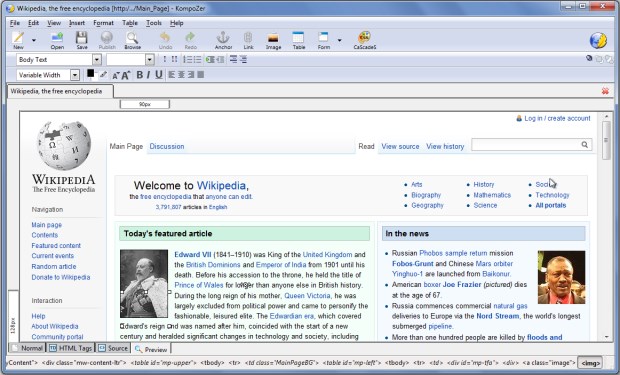Open page in browser with Browse icon
This screenshot has width=620, height=375.
(x=132, y=40)
